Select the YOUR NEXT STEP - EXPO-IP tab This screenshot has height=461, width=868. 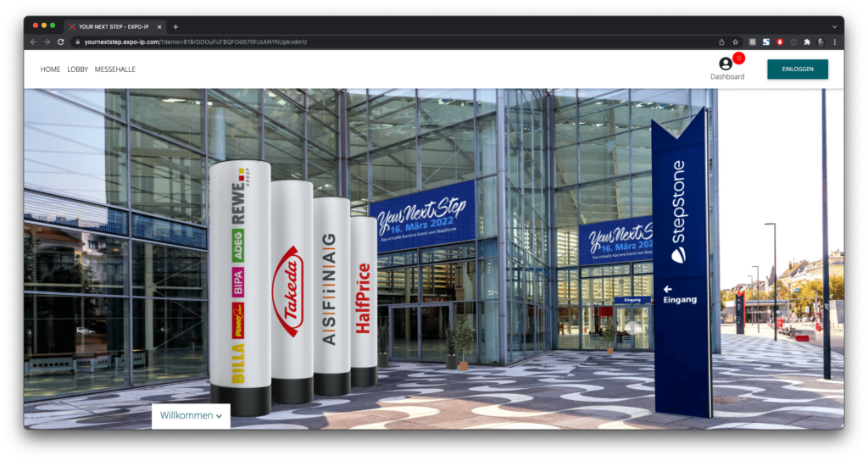tap(115, 26)
